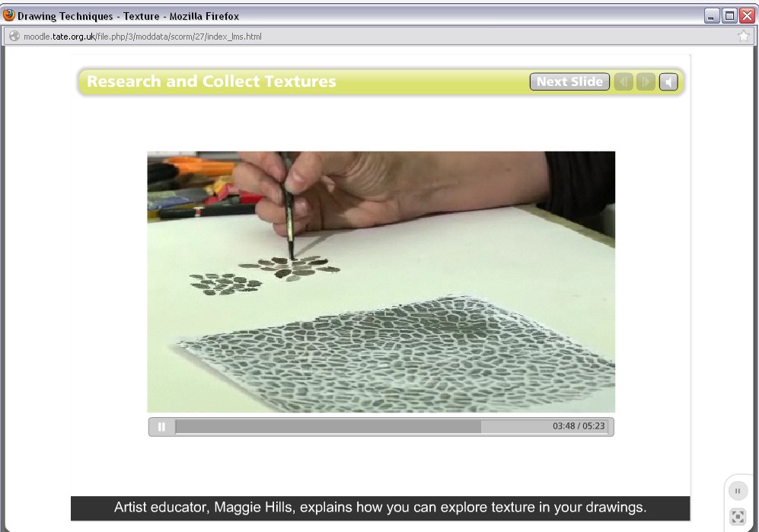Go to the previous slide arrow

(623, 81)
